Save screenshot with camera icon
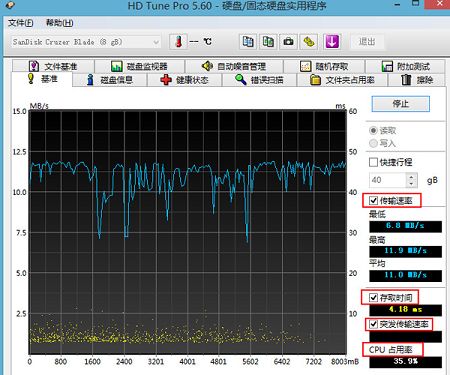 [288, 42]
